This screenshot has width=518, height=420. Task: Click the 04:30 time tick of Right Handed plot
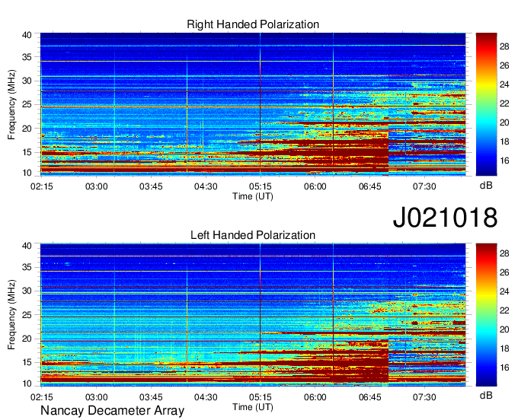(x=206, y=186)
